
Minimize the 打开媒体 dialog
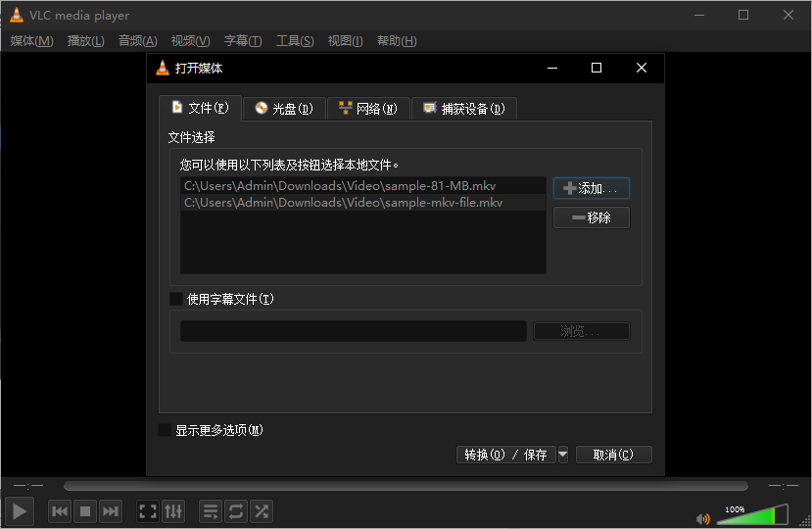pyautogui.click(x=552, y=68)
